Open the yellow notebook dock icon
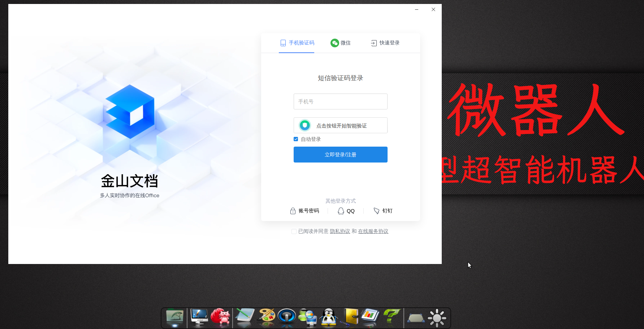Screen dimensions: 644x329 [350, 317]
